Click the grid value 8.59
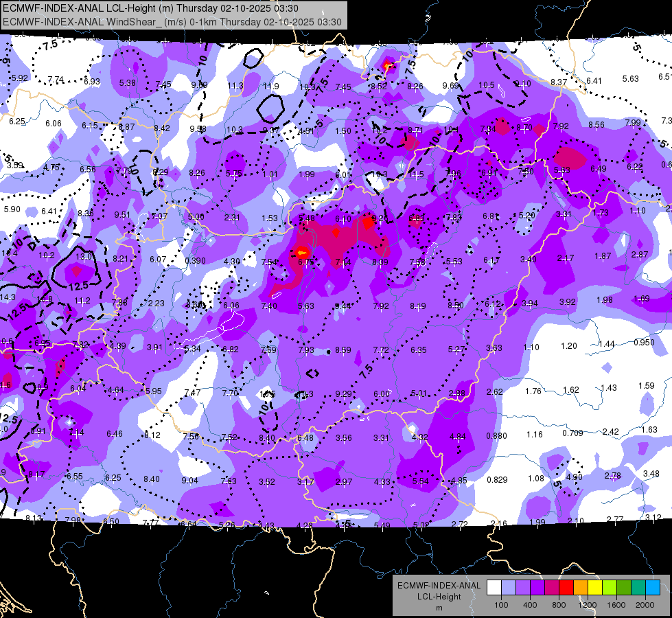This screenshot has width=672, height=618. [x=343, y=350]
